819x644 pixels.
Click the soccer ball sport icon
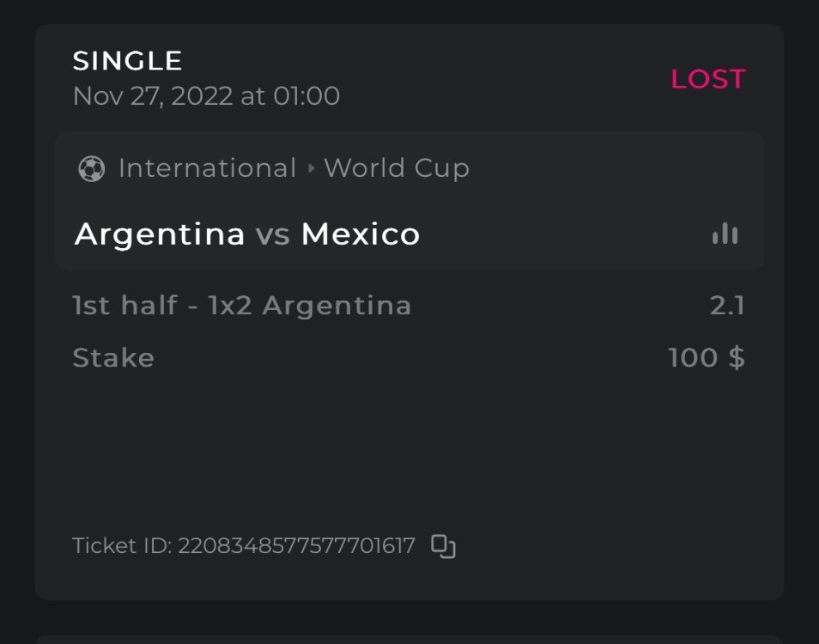(91, 168)
